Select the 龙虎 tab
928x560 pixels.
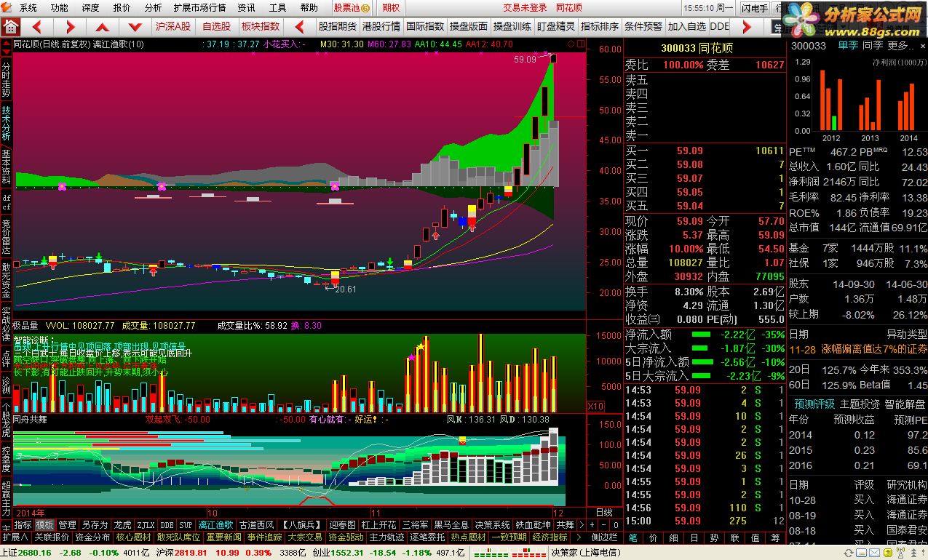(x=123, y=524)
